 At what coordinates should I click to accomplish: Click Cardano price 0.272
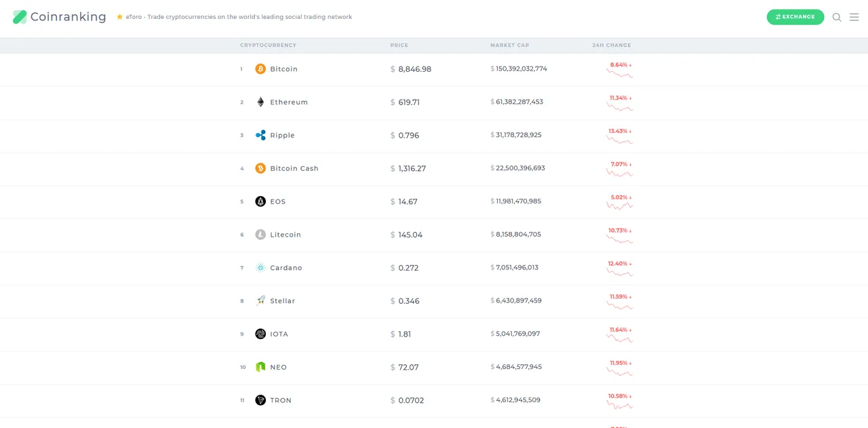tap(408, 268)
